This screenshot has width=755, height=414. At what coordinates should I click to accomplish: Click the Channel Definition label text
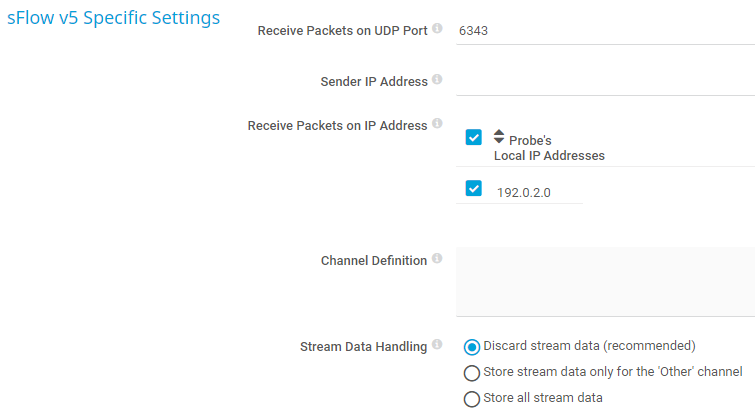coord(373,260)
